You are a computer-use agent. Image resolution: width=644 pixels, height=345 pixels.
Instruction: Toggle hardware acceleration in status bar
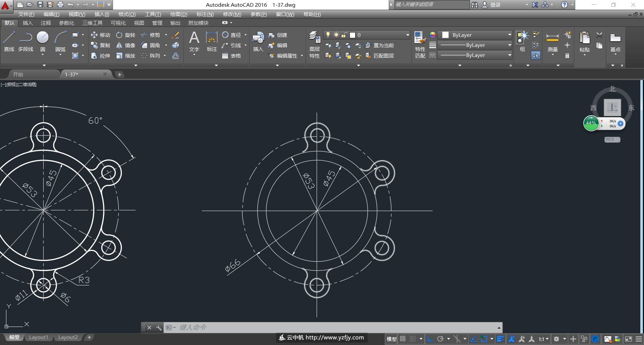tap(595, 339)
